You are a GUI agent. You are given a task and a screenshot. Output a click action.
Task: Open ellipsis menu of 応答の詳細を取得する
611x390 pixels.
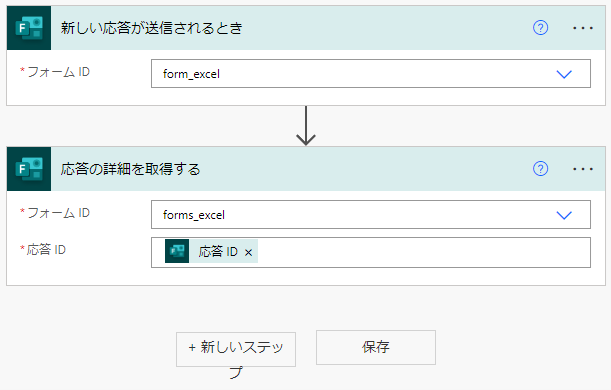pyautogui.click(x=583, y=169)
